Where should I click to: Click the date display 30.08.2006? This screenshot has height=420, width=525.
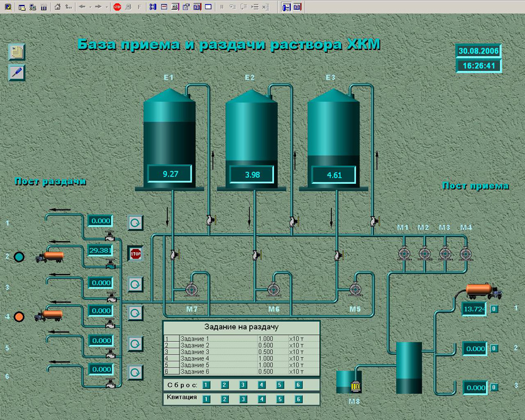pyautogui.click(x=479, y=51)
